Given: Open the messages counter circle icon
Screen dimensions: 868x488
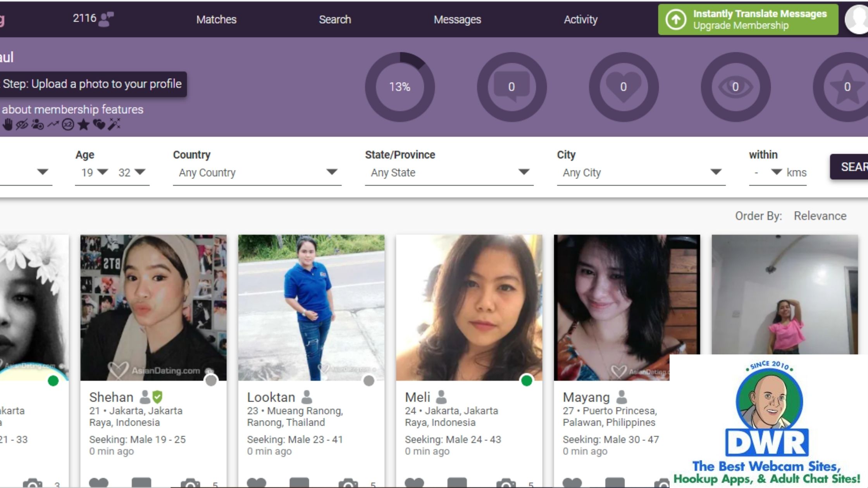Looking at the screenshot, I should pos(511,87).
